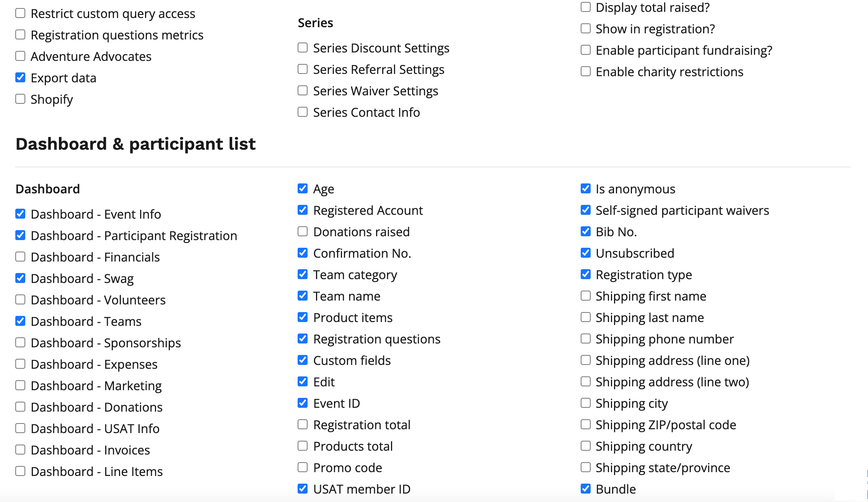This screenshot has height=502, width=868.
Task: Uncheck Confirmation No. checkbox
Action: pyautogui.click(x=303, y=253)
